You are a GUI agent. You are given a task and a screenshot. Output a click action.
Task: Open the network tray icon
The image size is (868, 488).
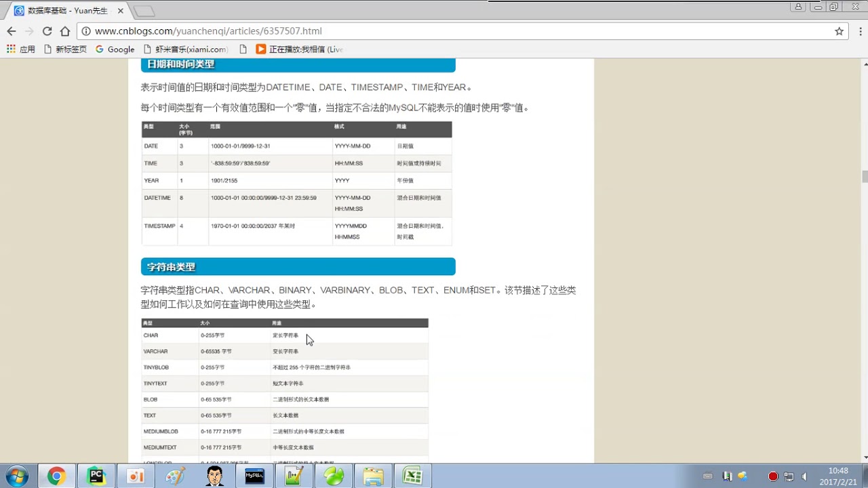click(x=789, y=476)
